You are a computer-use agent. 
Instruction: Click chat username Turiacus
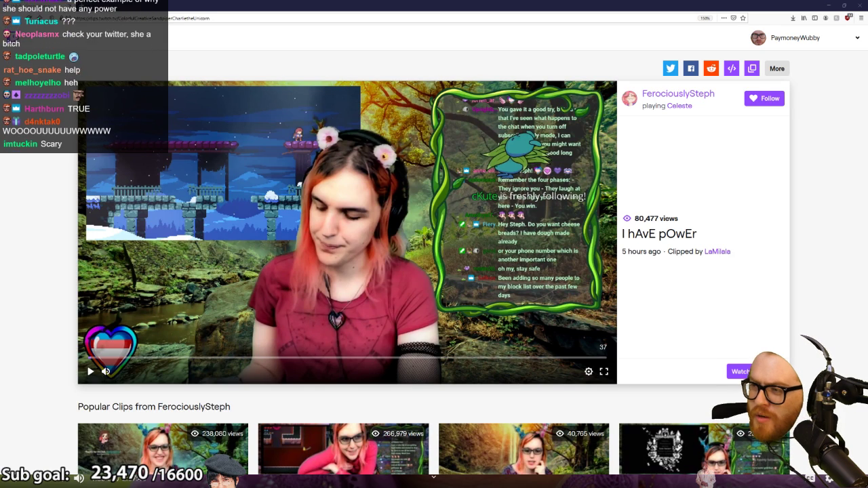tap(41, 21)
